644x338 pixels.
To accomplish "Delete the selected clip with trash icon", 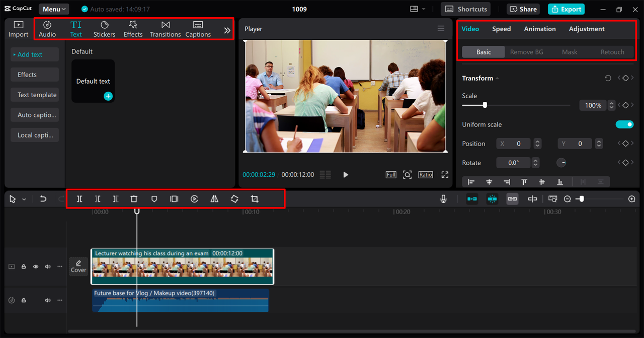I will tap(134, 199).
